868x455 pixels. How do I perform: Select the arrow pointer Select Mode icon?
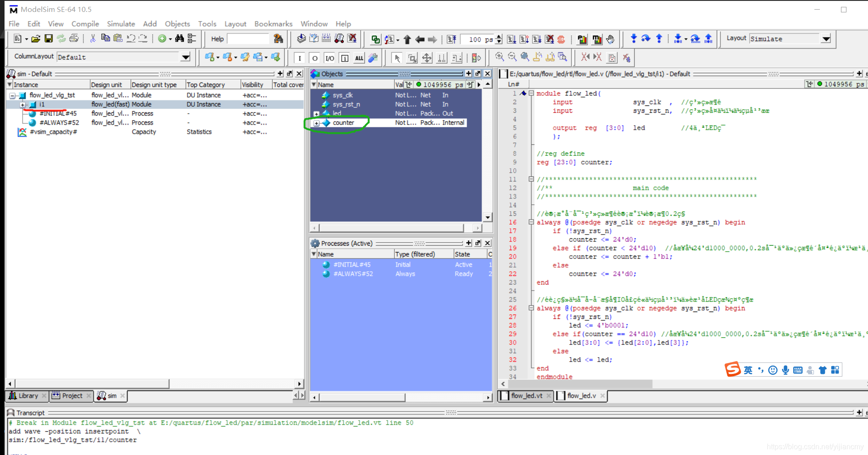pyautogui.click(x=397, y=58)
